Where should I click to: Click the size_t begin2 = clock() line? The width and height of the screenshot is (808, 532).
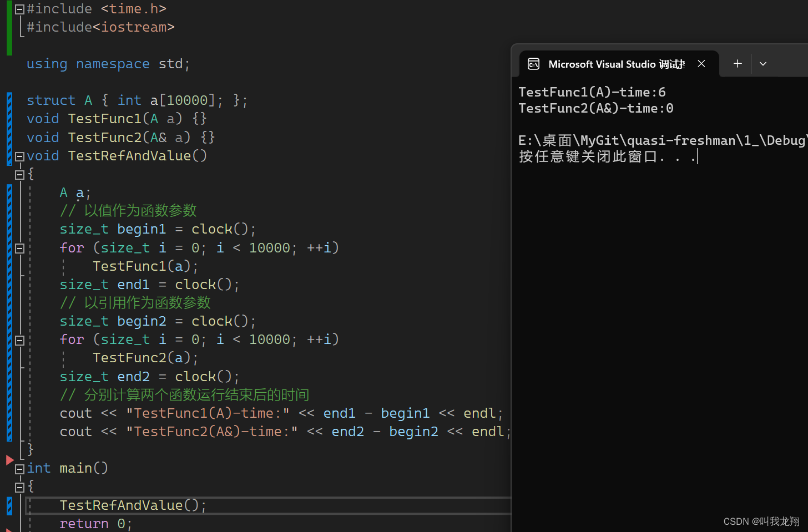(x=158, y=321)
